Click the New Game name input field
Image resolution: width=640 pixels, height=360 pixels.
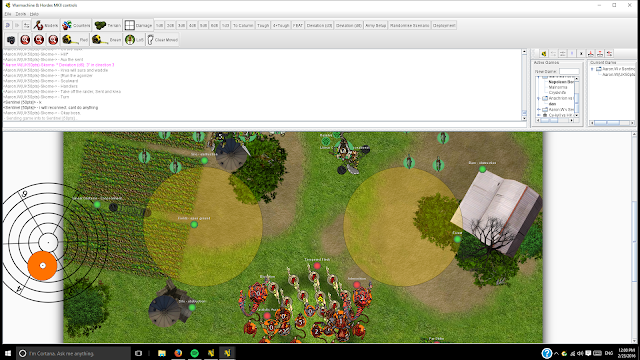(569, 71)
